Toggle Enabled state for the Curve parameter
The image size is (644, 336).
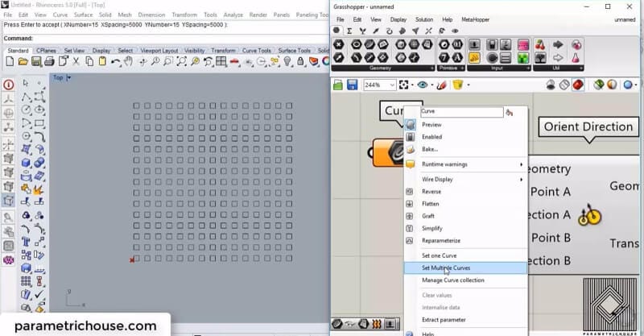click(x=431, y=137)
